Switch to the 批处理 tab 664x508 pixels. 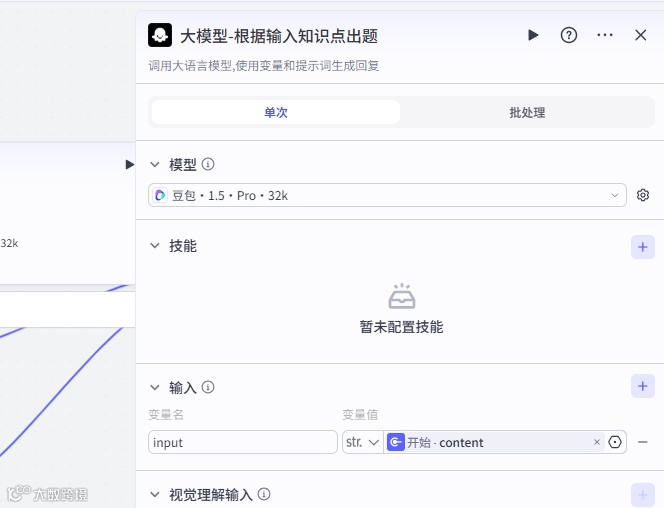527,112
